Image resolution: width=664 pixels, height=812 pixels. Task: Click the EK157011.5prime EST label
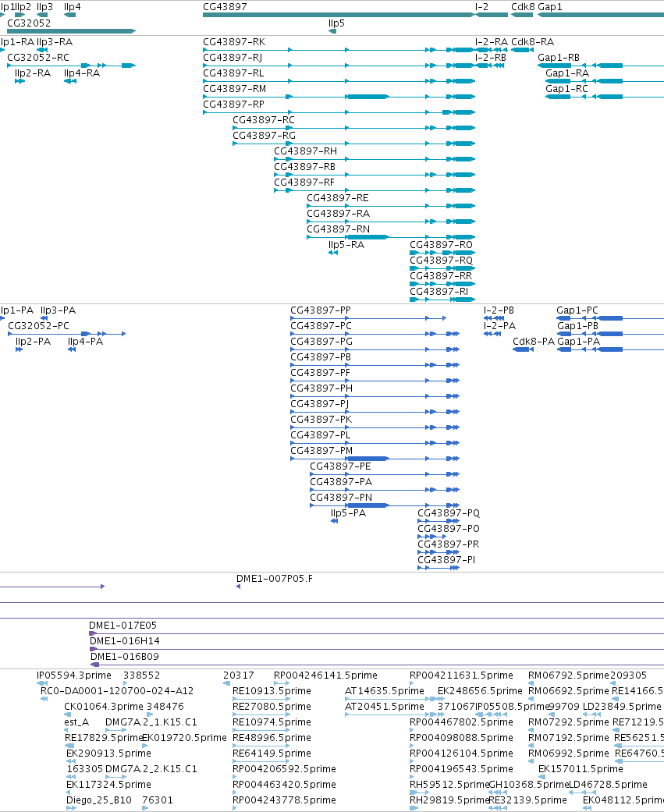tap(581, 768)
